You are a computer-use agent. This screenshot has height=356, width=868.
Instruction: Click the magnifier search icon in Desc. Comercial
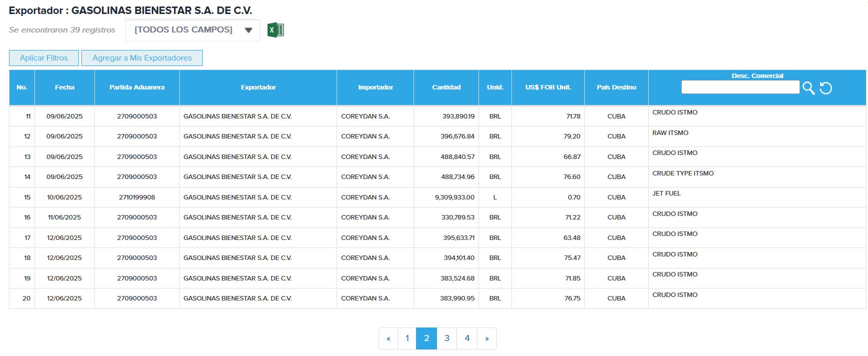[809, 88]
